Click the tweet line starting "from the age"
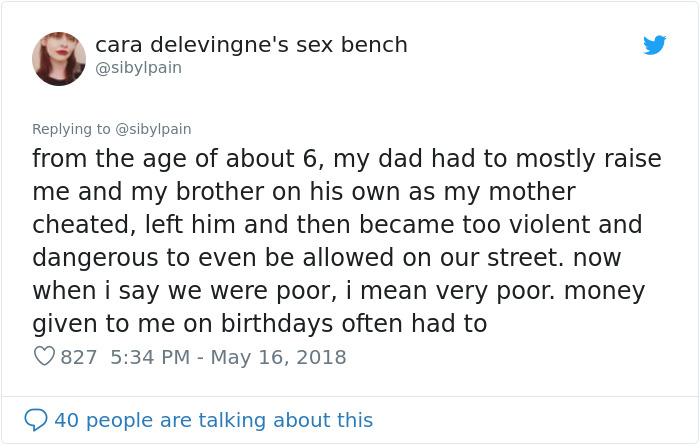The image size is (700, 445). pos(353,159)
